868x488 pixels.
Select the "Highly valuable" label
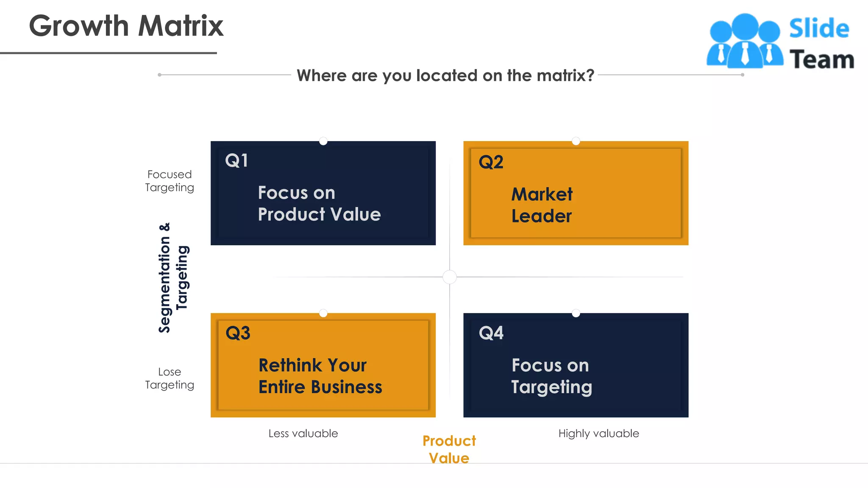598,433
